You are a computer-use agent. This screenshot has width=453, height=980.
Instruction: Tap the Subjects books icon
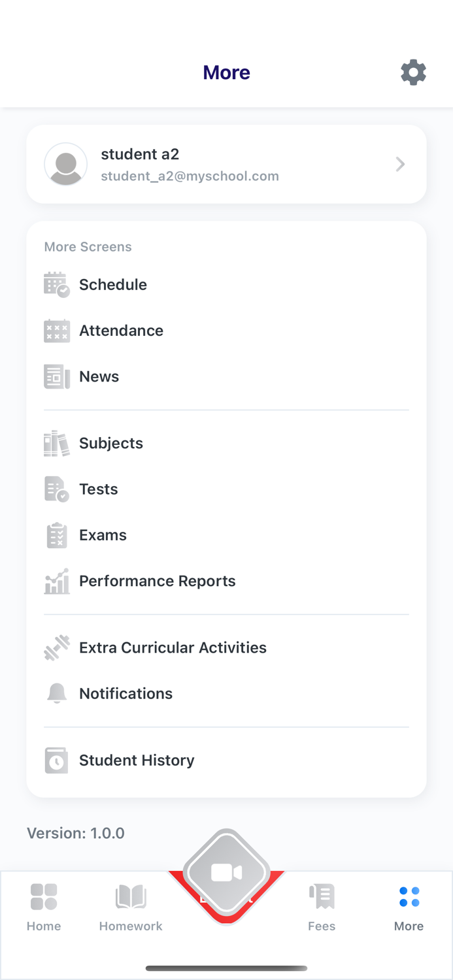click(57, 444)
